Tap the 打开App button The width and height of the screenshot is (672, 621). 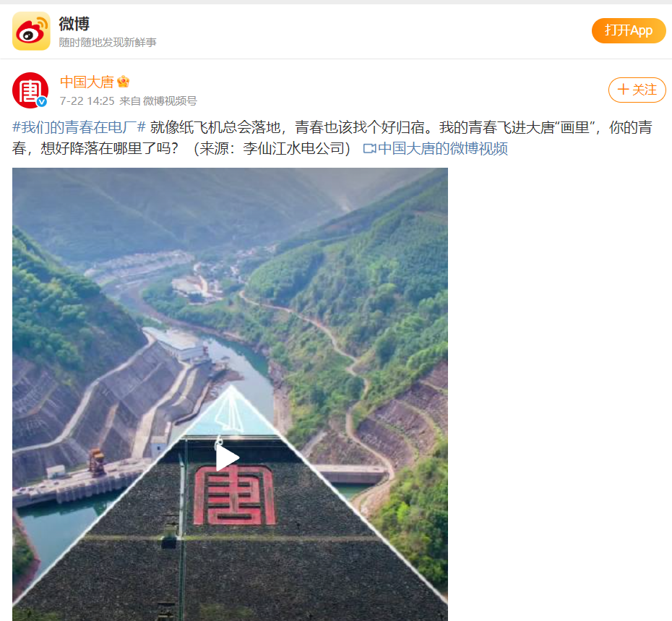point(629,30)
